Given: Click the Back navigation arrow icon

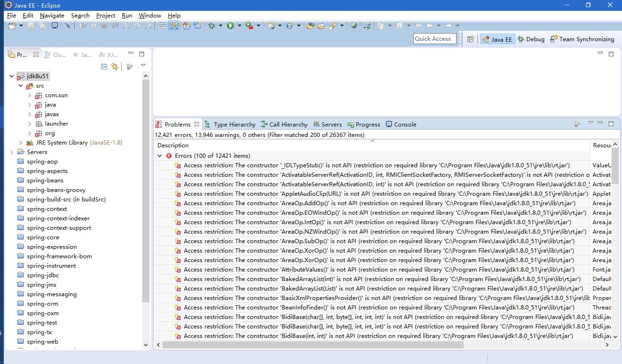Looking at the screenshot, I should pyautogui.click(x=430, y=26).
